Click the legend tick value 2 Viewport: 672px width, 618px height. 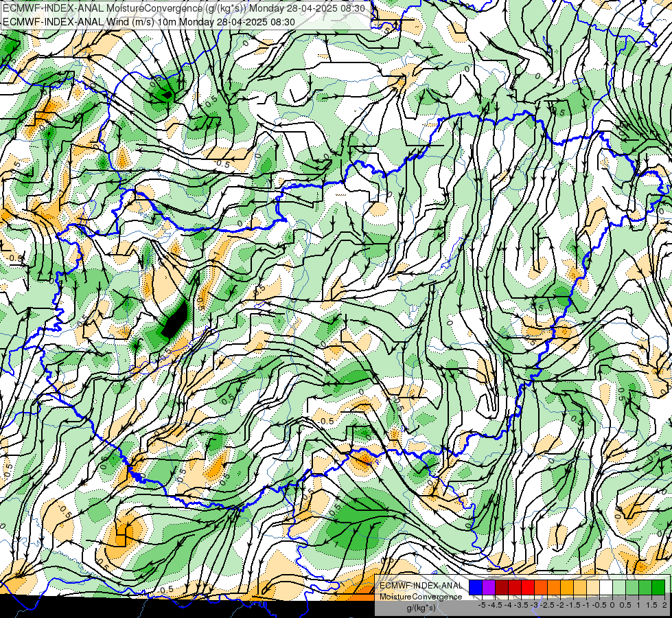point(664,605)
